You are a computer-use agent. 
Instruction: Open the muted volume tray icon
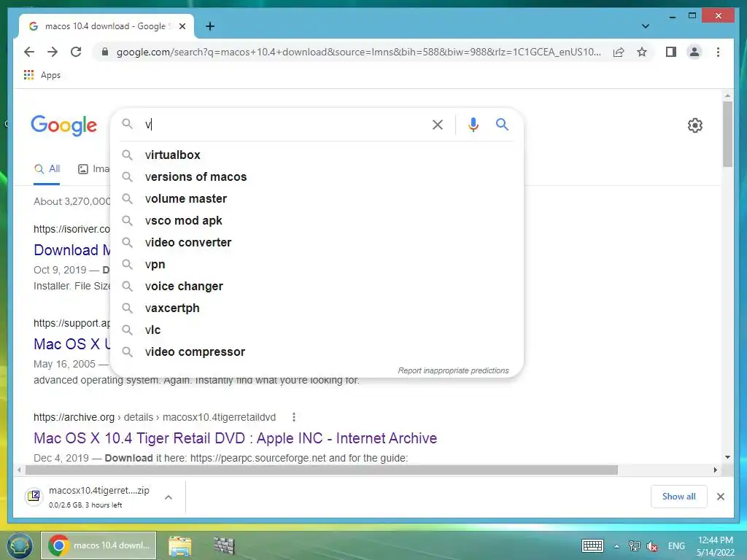tap(652, 545)
